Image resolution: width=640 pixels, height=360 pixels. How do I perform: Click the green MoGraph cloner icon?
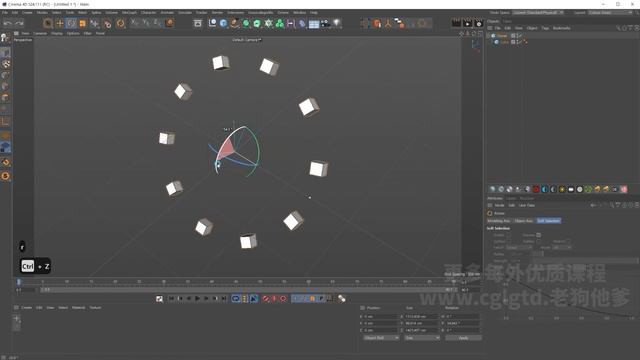pos(280,23)
